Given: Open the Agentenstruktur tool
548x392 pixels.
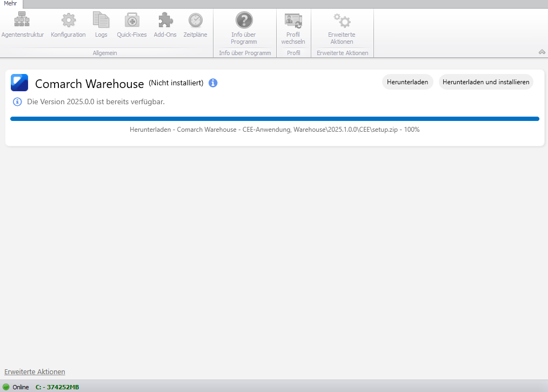Looking at the screenshot, I should pos(22,24).
